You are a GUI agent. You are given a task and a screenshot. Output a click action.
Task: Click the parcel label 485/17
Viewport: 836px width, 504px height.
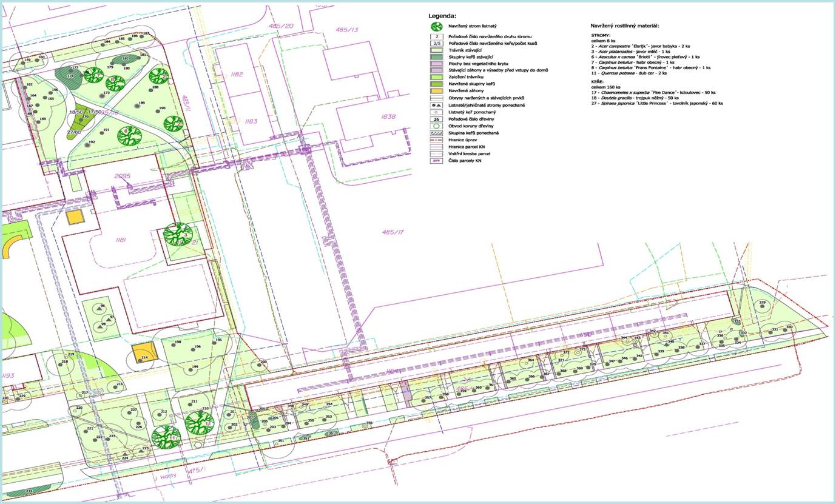coord(393,232)
